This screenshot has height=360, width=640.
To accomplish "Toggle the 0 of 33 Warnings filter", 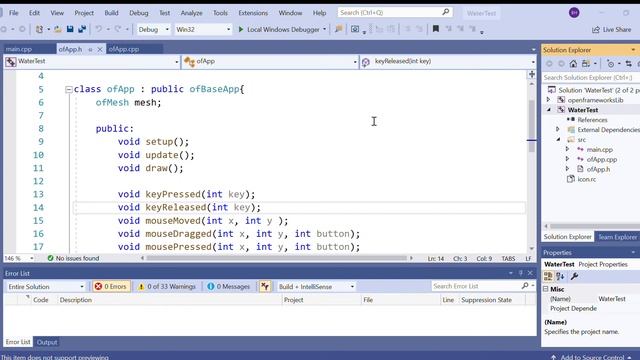I will click(167, 287).
